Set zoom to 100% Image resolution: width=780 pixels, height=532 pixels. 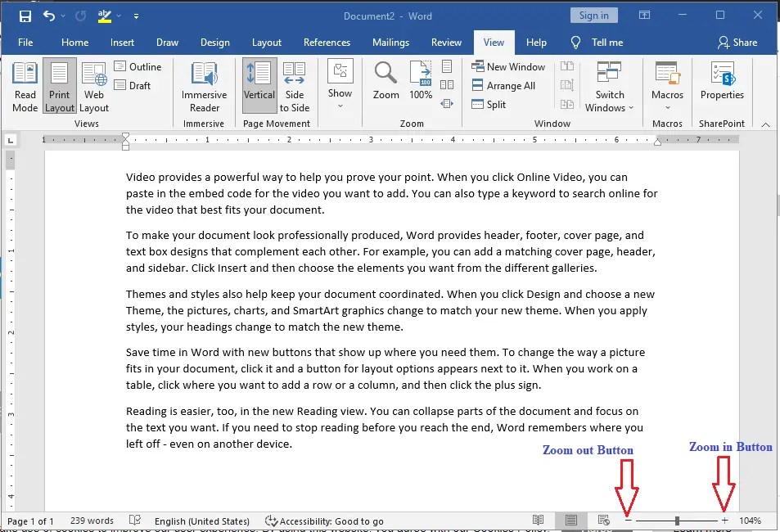tap(421, 81)
